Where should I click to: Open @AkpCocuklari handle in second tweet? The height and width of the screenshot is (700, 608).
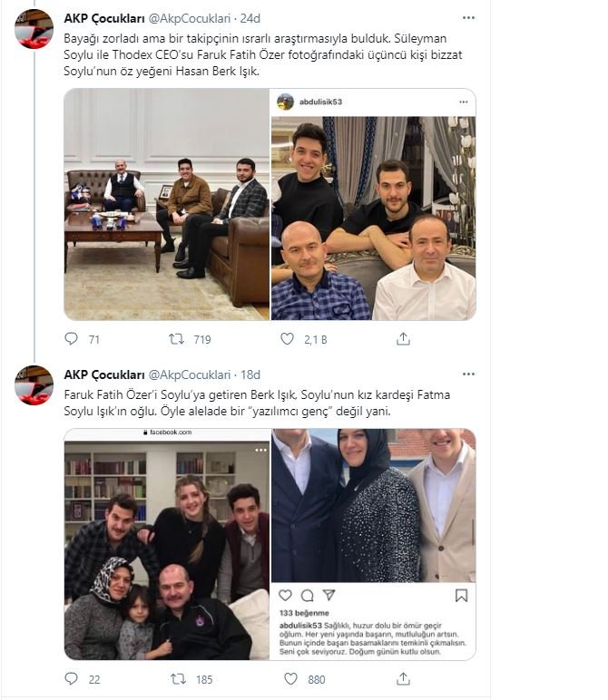tap(190, 374)
